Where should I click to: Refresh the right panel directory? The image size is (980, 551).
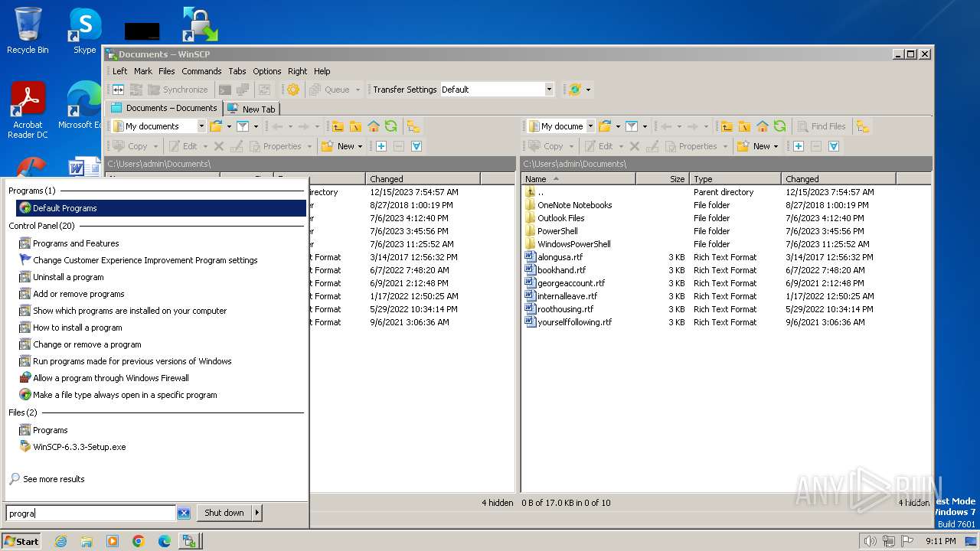[780, 126]
